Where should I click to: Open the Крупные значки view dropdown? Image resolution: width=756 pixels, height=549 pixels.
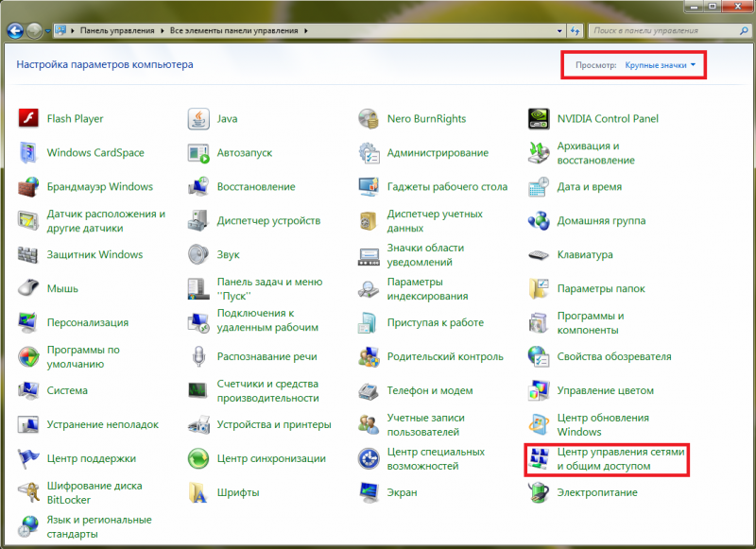[660, 65]
